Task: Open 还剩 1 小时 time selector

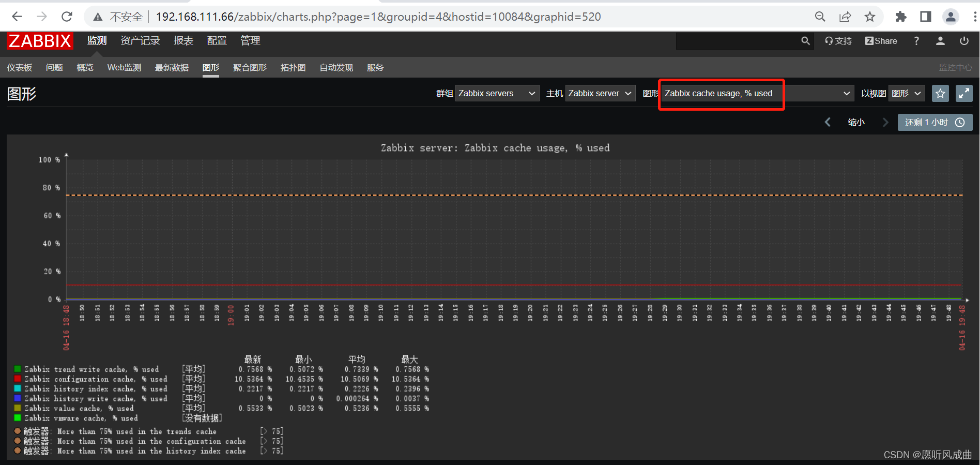Action: tap(935, 123)
